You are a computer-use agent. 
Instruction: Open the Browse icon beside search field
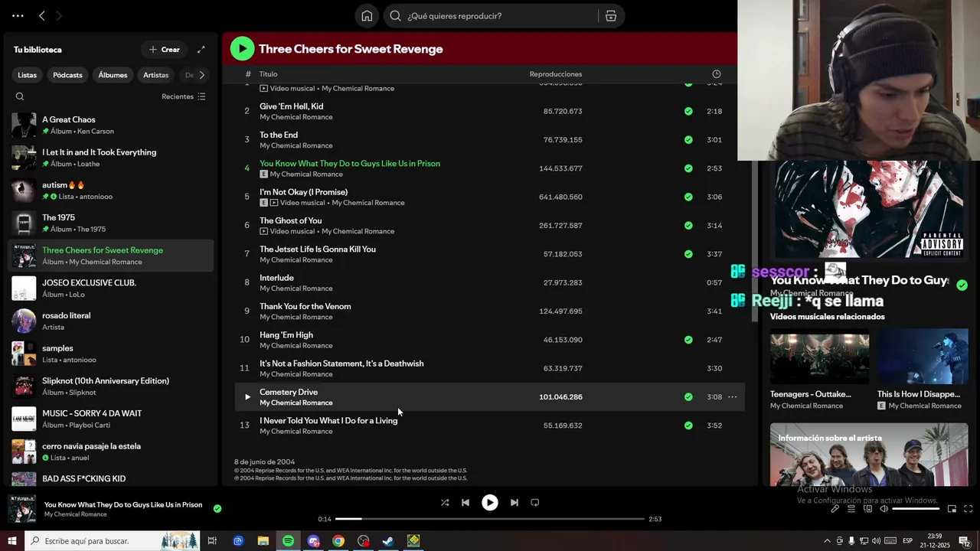(x=611, y=16)
